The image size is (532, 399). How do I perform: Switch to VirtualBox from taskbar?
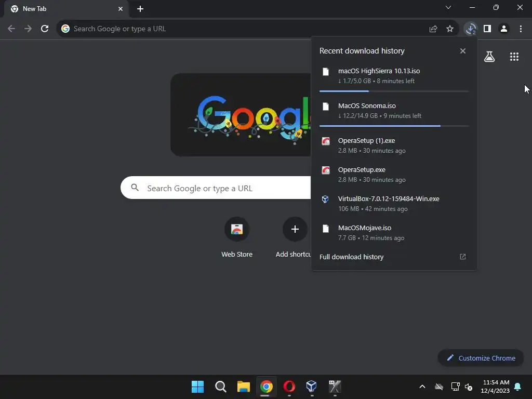click(x=312, y=387)
